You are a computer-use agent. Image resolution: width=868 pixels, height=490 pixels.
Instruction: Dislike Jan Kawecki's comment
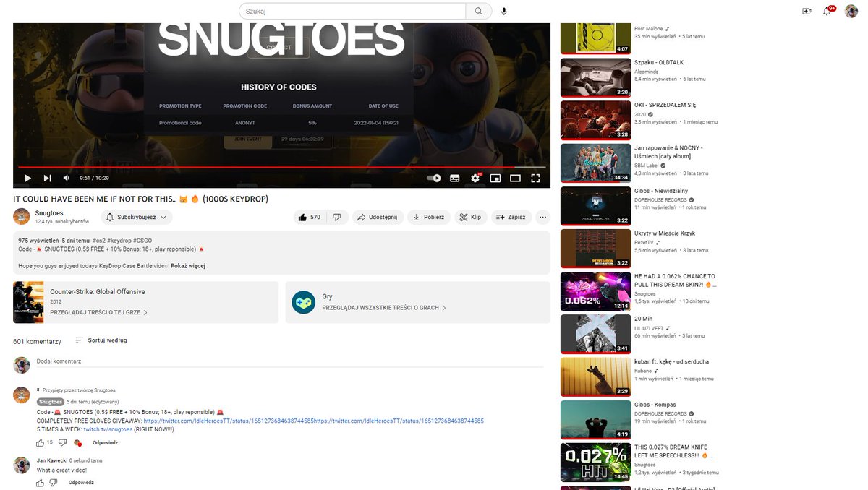click(x=54, y=482)
